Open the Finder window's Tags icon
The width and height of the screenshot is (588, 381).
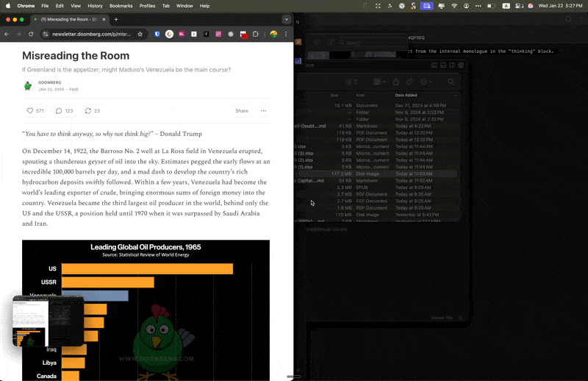click(409, 82)
